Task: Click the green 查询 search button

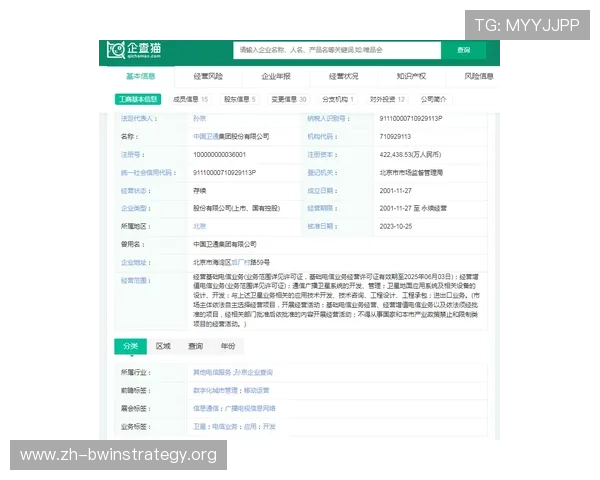Action: pos(463,50)
